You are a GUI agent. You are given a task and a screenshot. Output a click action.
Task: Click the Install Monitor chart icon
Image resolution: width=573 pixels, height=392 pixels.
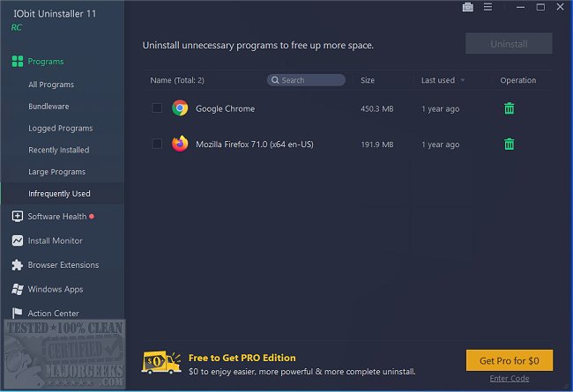coord(17,240)
